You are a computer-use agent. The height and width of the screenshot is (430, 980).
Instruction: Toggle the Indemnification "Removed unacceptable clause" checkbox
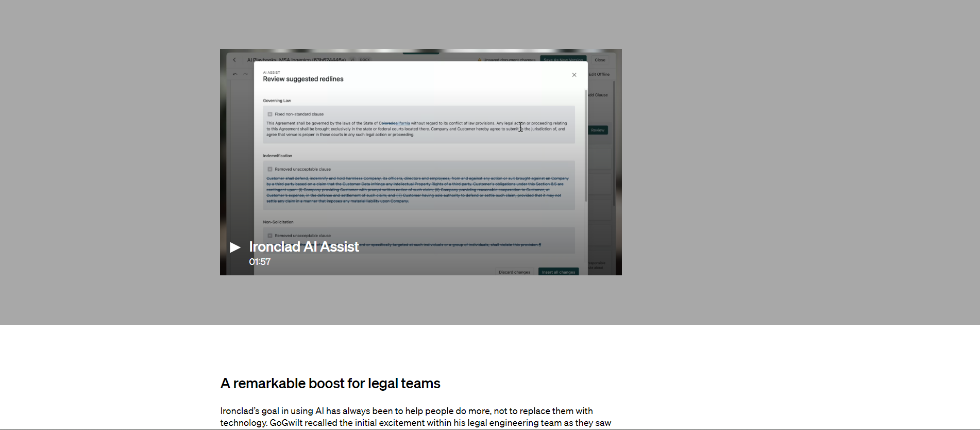[269, 169]
